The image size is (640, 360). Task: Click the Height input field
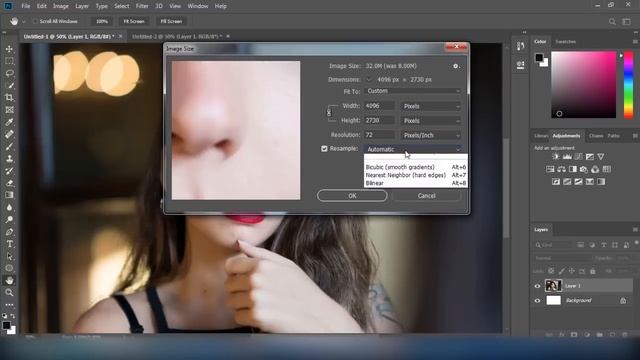pyautogui.click(x=380, y=121)
